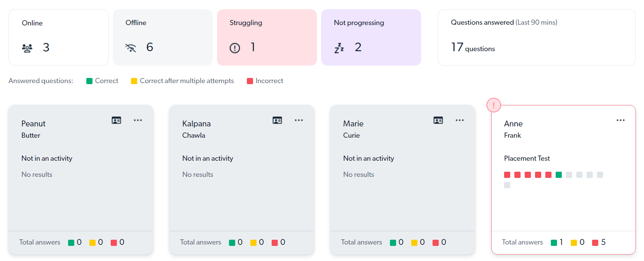
Task: Click the Not progressing sleep icon
Action: [x=339, y=48]
